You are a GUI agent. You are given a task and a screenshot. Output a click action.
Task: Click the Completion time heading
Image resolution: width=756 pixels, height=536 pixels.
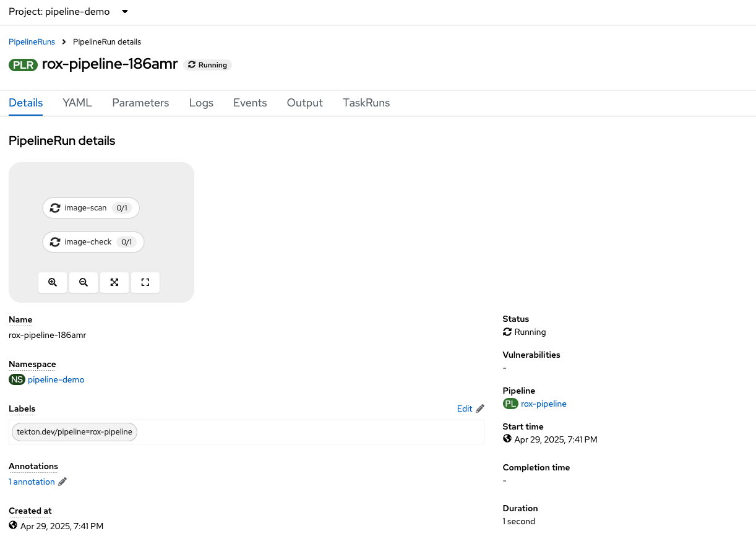536,467
